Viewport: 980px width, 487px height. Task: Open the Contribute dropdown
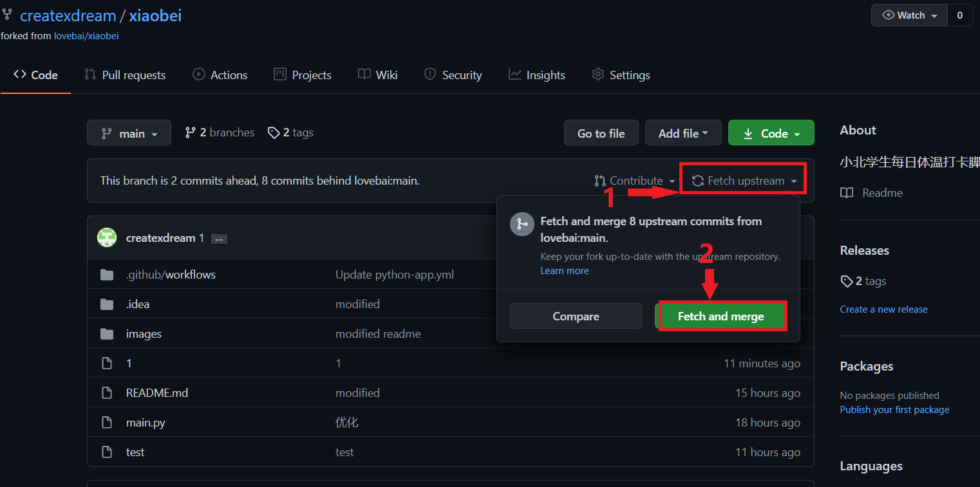pyautogui.click(x=635, y=181)
